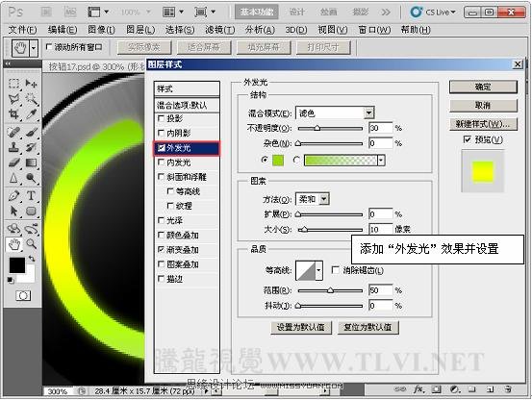Viewport: 532px width, 400px height.
Task: Swap foreground and background colors
Action: 32,259
